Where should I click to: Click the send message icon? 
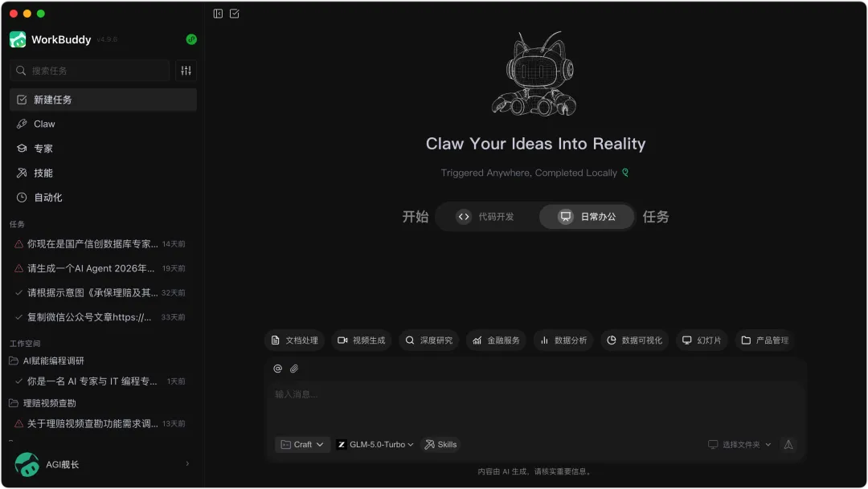pos(788,444)
